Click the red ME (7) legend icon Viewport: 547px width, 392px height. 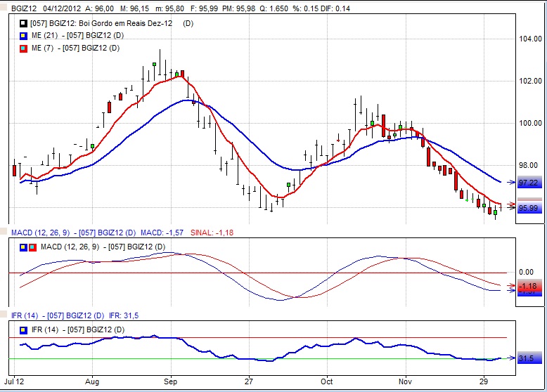click(24, 48)
